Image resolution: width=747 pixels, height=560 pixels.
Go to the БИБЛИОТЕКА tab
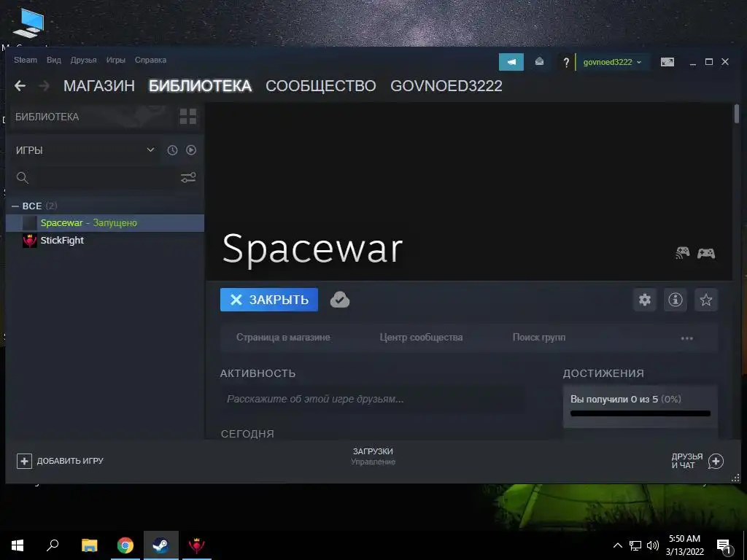click(200, 86)
